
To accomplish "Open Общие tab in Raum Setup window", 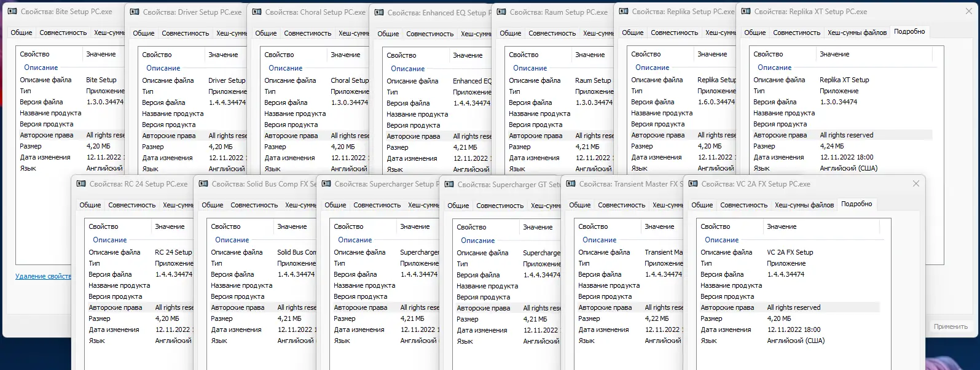I will pos(511,33).
